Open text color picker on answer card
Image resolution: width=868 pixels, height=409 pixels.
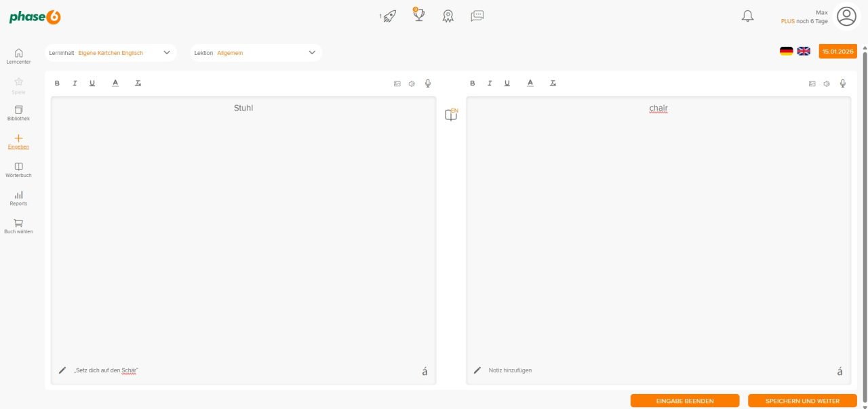[x=530, y=83]
